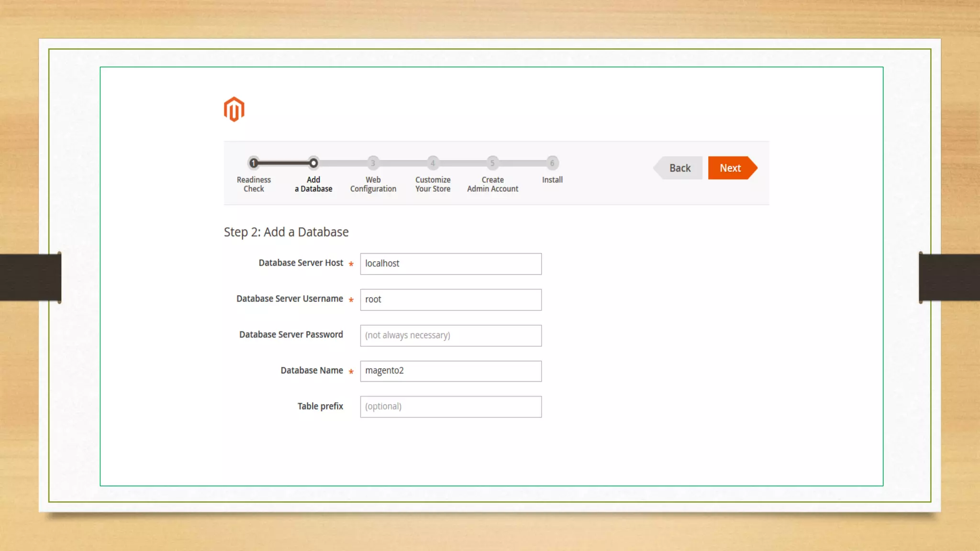Click the progress bar between steps 1 and 2
This screenshot has height=551, width=980.
[x=283, y=163]
